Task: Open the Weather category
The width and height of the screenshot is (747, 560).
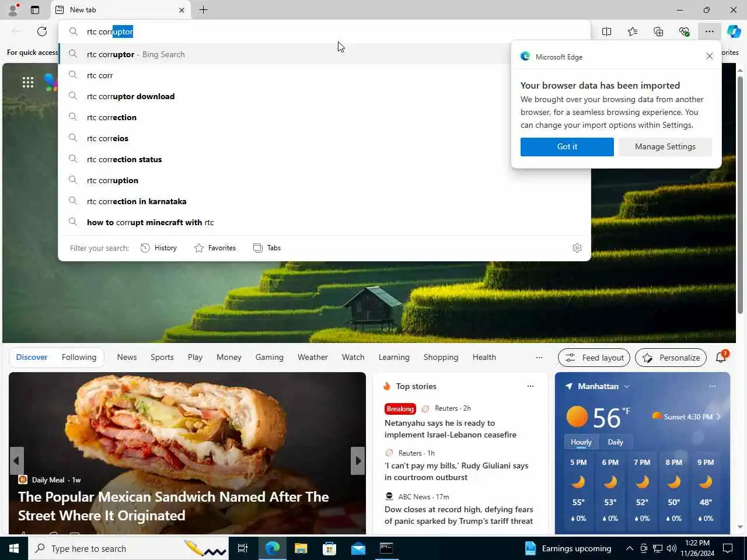Action: (x=313, y=357)
